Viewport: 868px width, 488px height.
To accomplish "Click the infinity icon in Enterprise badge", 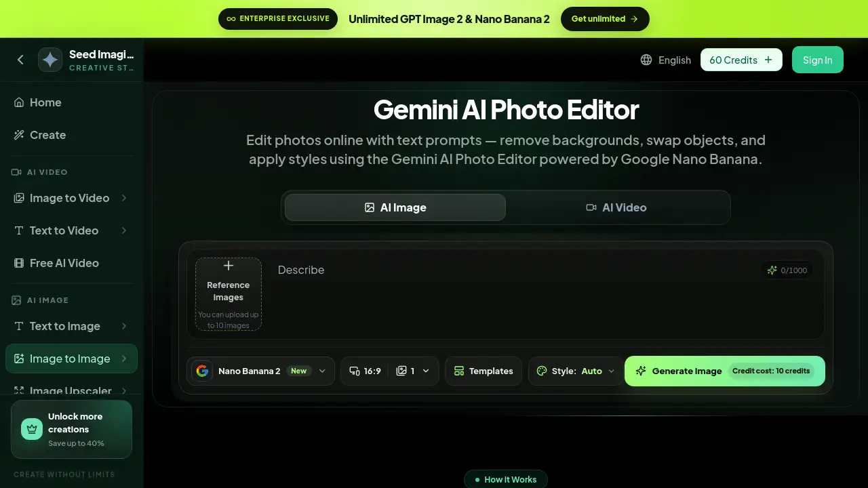I will pos(231,19).
